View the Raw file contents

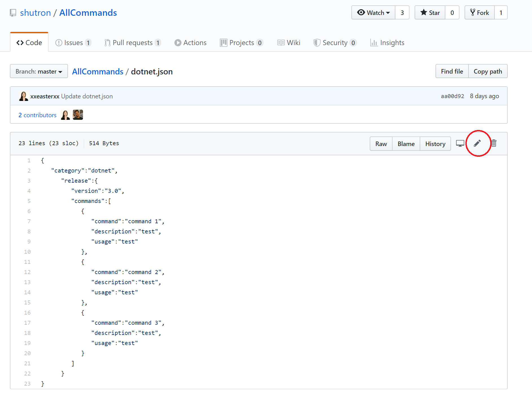(381, 144)
